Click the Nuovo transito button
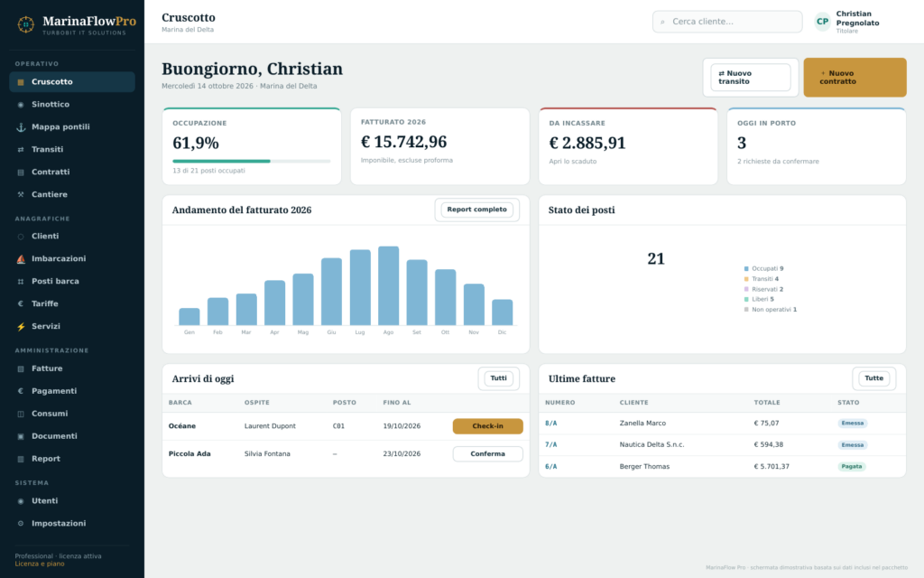This screenshot has height=578, width=924. coord(750,78)
